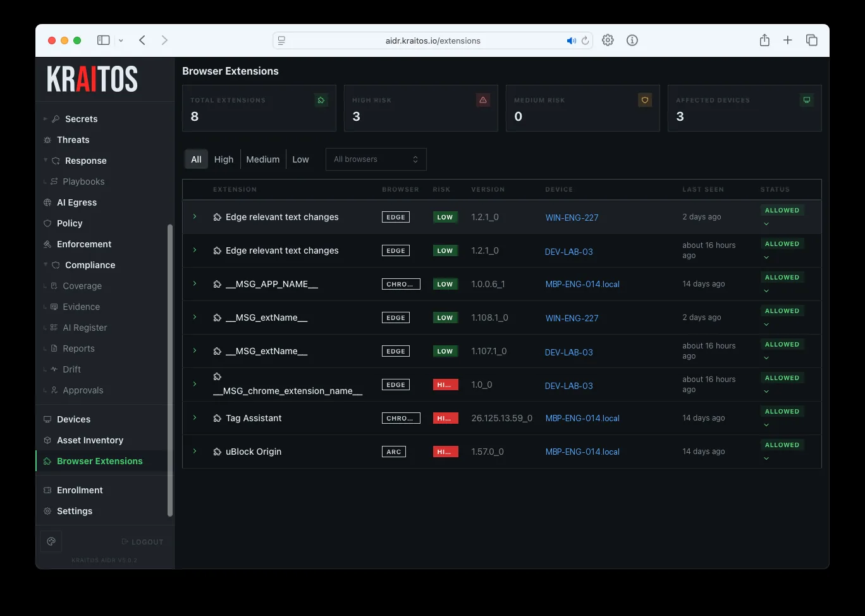Screen dimensions: 865x616
Task: Open WIN-ENG-227 link for version 1.2.1_0
Action: tap(572, 218)
